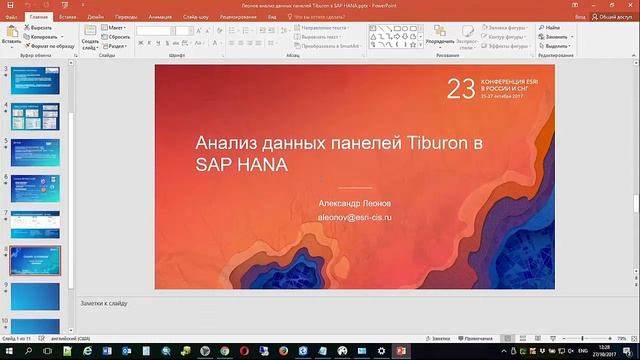Screen dimensions: 640x360
Task: Undo last action in title bar
Action: [x=28, y=5]
